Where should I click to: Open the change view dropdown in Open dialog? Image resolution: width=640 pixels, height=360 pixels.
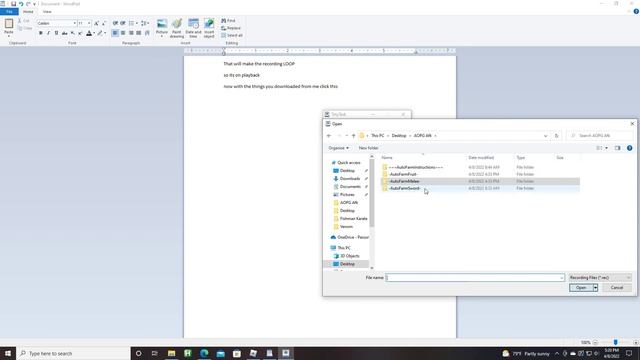(x=607, y=148)
